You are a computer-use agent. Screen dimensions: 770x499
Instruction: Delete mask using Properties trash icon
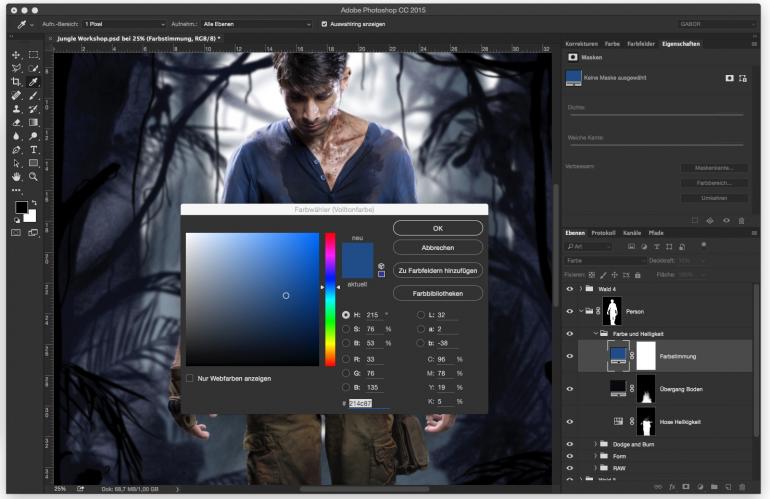[742, 221]
